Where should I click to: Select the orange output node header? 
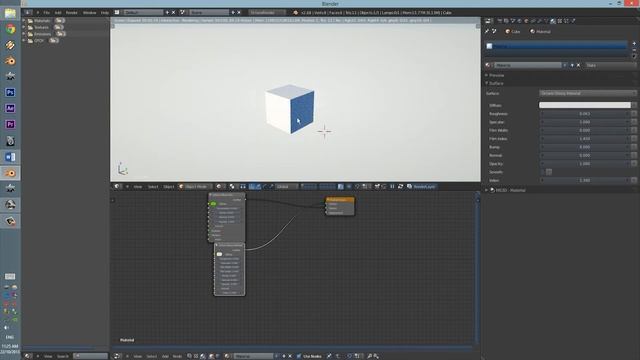pos(340,200)
